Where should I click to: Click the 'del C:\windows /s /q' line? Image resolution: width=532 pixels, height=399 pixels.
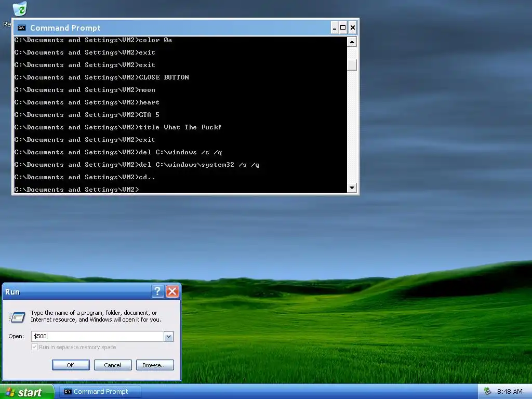[x=118, y=152]
